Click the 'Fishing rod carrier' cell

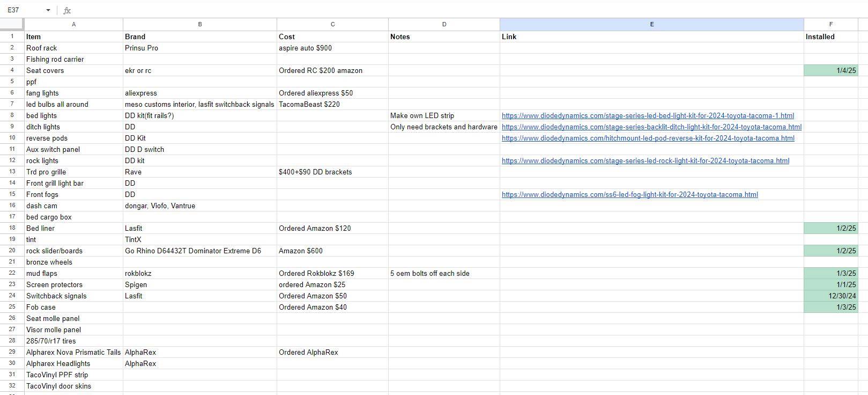73,59
